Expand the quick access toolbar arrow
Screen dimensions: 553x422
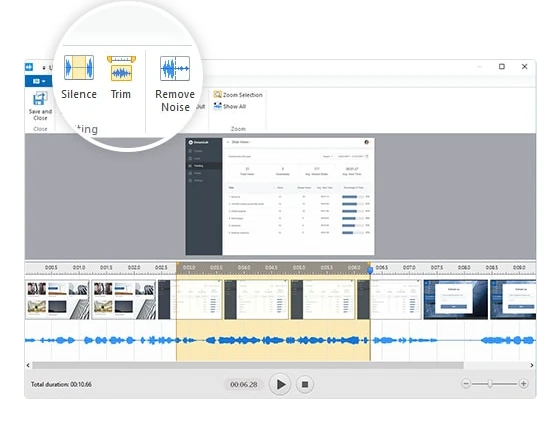click(44, 67)
